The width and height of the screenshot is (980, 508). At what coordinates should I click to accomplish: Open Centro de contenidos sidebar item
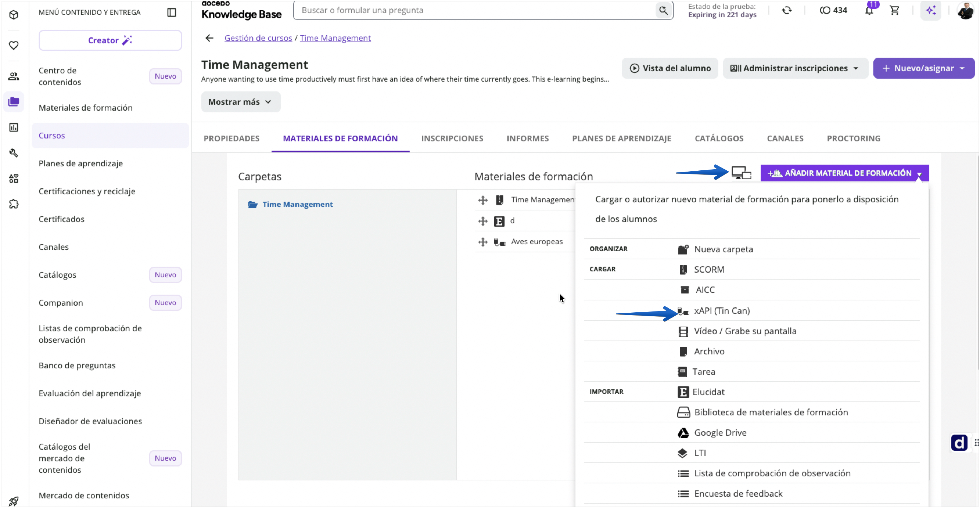110,76
